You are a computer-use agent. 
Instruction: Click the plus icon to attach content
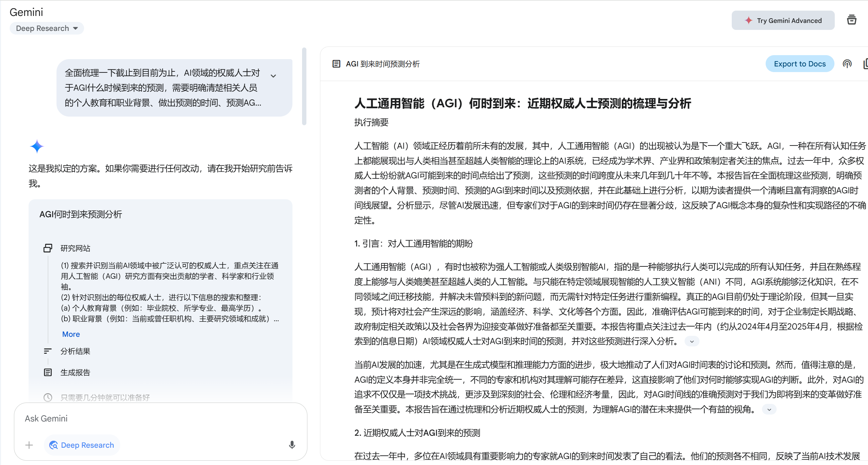pos(29,445)
